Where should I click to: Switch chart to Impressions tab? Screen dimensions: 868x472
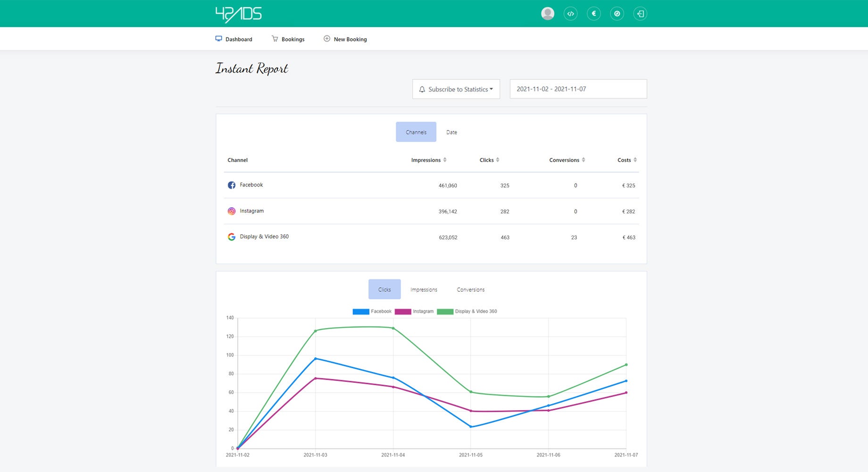pyautogui.click(x=424, y=289)
